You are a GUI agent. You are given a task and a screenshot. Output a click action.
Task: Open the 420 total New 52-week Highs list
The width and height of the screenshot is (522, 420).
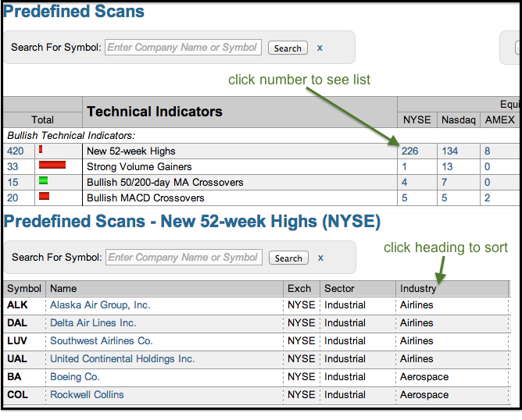coord(16,151)
